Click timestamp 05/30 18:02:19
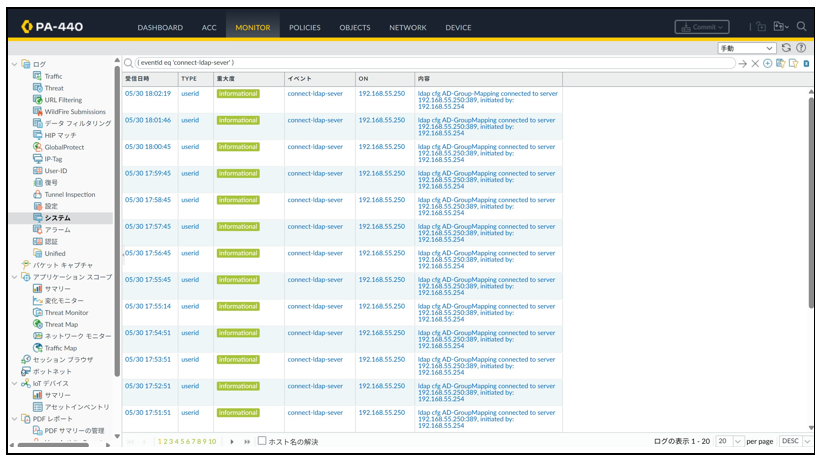Viewport: 817px width, 460px height. pos(148,94)
